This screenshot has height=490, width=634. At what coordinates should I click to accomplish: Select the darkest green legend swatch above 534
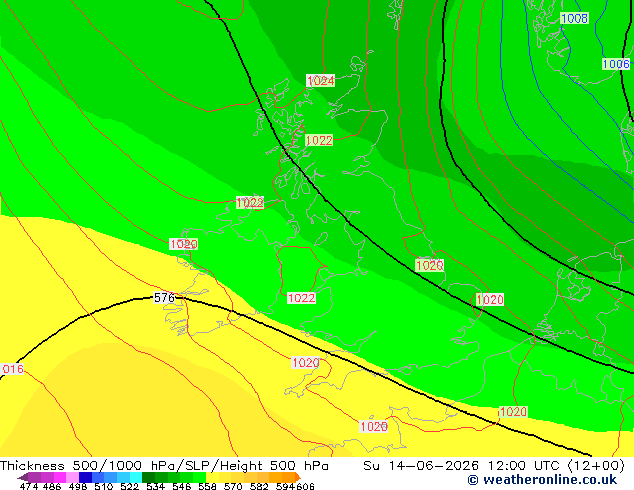point(148,477)
